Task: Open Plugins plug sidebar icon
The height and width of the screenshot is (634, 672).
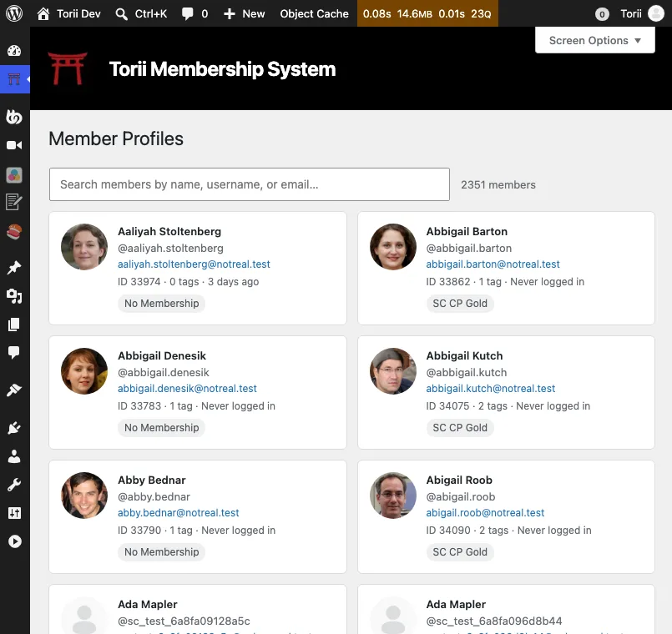Action: [14, 428]
